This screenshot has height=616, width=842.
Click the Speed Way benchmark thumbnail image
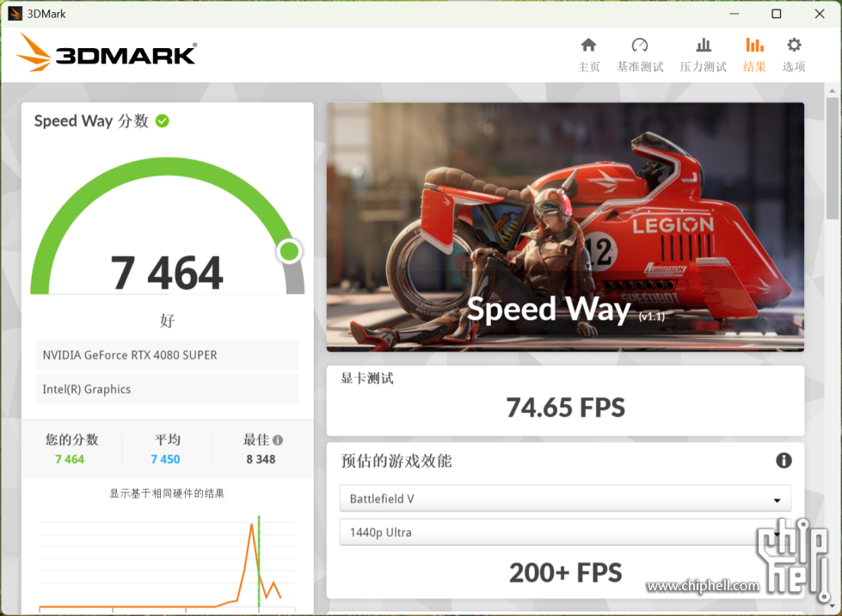point(565,226)
